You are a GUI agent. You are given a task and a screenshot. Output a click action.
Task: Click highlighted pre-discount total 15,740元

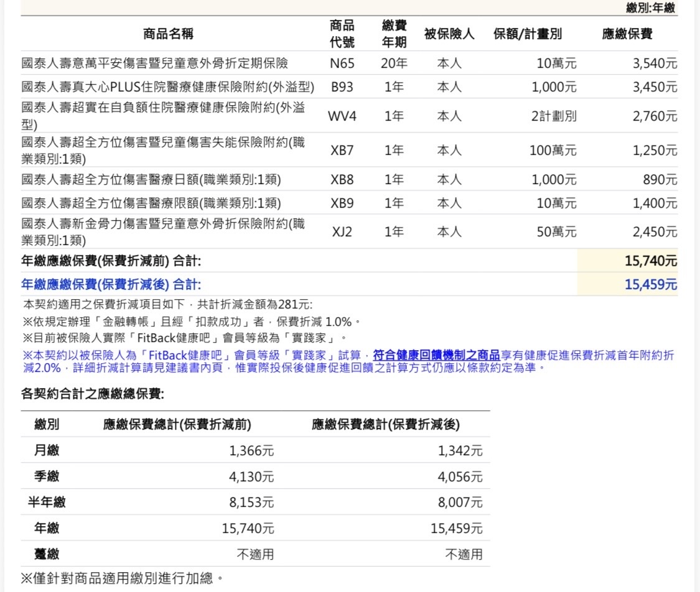650,261
